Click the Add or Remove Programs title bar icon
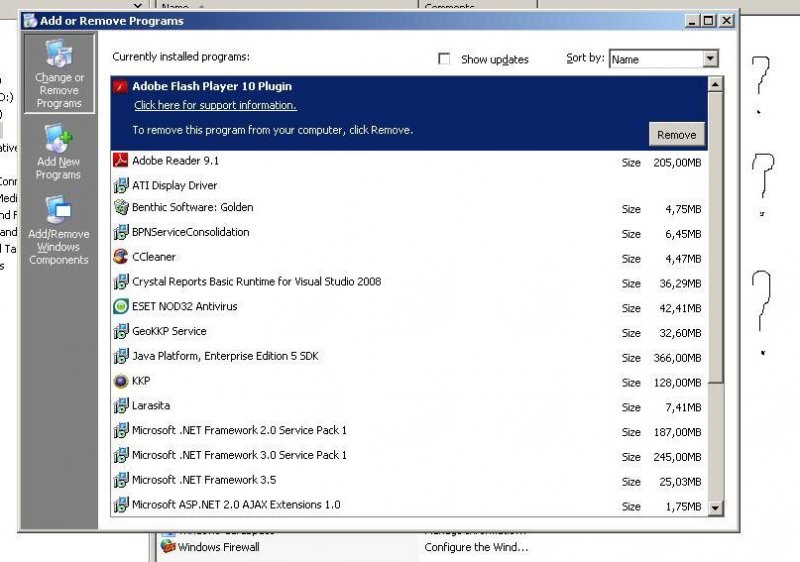 point(31,21)
